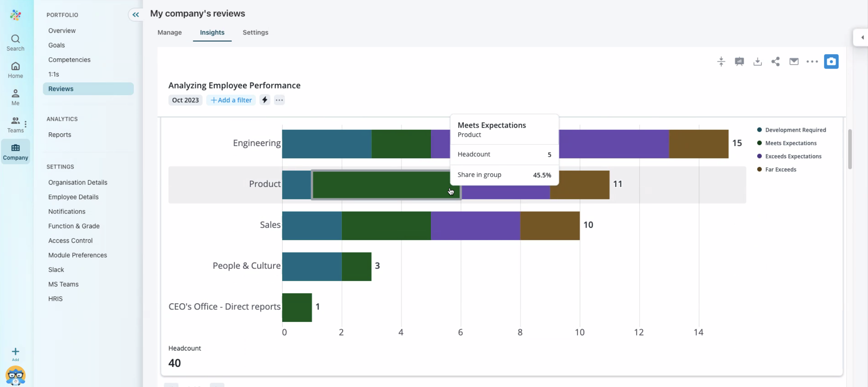Open presentation mode chart icon
The width and height of the screenshot is (868, 387).
[x=739, y=61]
